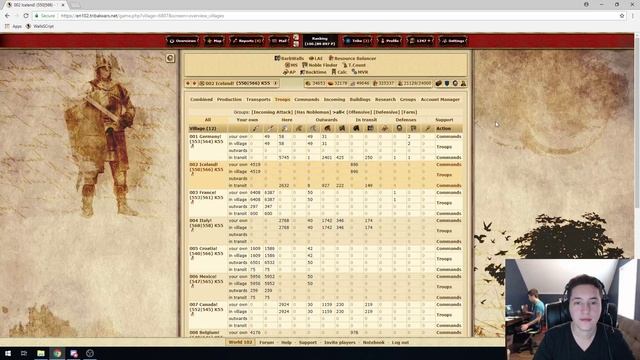Open village 003 France

[x=206, y=195]
